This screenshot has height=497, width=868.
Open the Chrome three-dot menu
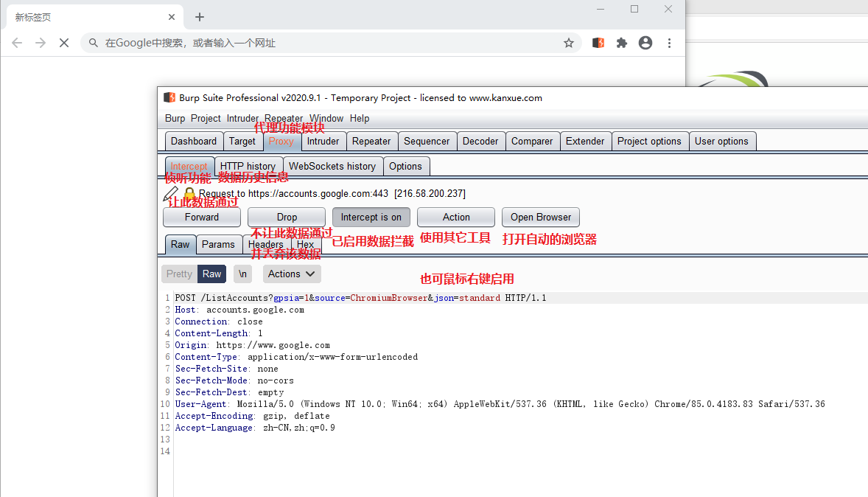point(669,43)
